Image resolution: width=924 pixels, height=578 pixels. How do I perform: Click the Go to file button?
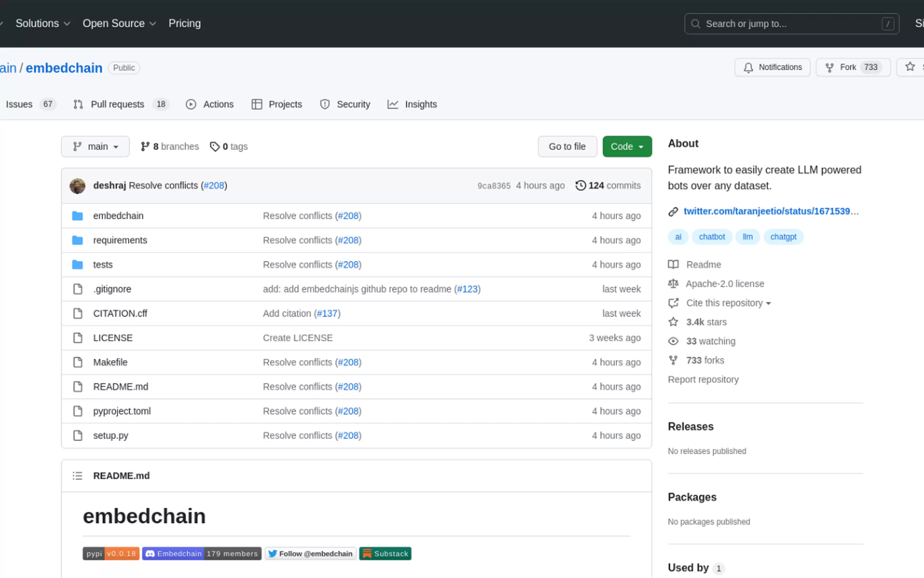click(567, 146)
